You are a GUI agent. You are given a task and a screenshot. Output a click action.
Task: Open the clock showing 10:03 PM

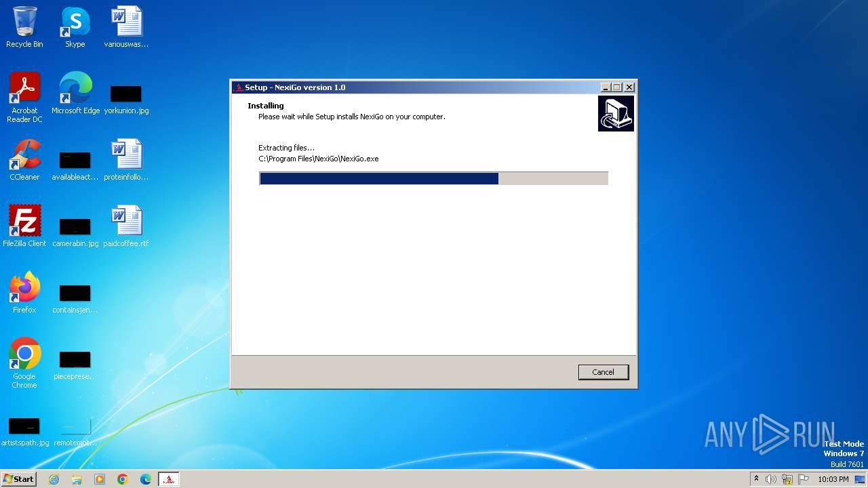833,479
